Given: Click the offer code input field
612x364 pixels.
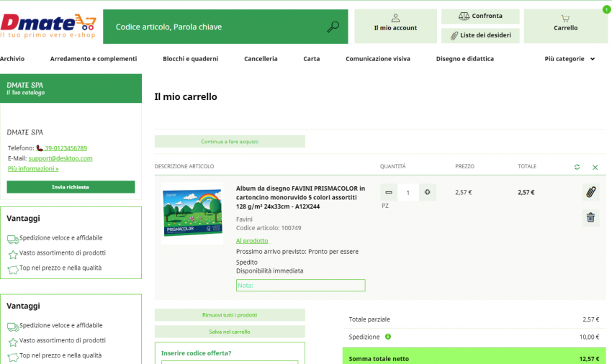Looking at the screenshot, I should pos(230,363).
